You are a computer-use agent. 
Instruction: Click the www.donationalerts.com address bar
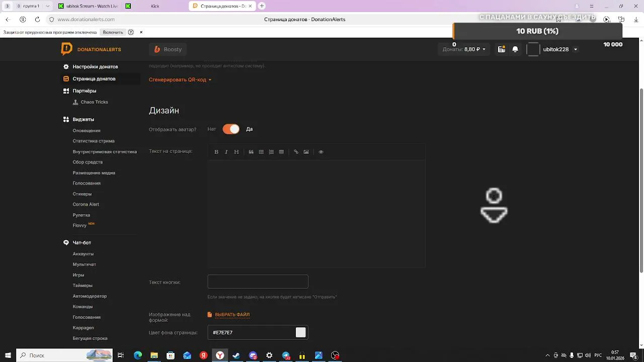click(x=86, y=19)
